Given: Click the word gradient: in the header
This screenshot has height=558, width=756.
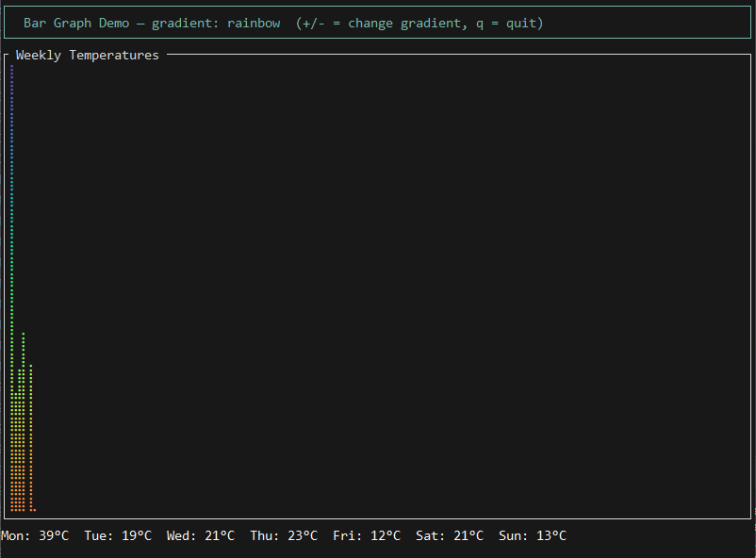Looking at the screenshot, I should coord(186,23).
